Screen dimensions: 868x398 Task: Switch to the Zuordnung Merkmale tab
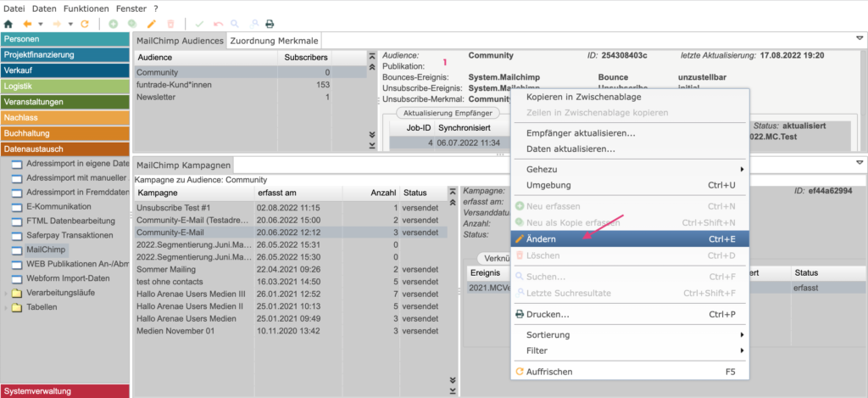coord(275,40)
